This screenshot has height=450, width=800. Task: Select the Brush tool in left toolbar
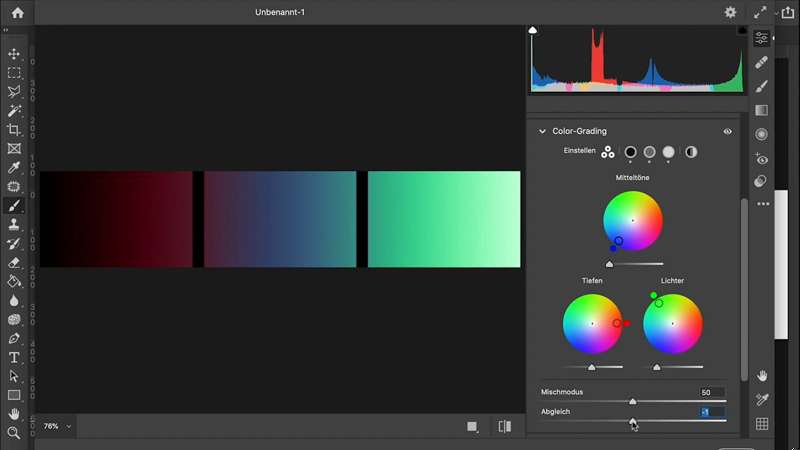point(14,206)
